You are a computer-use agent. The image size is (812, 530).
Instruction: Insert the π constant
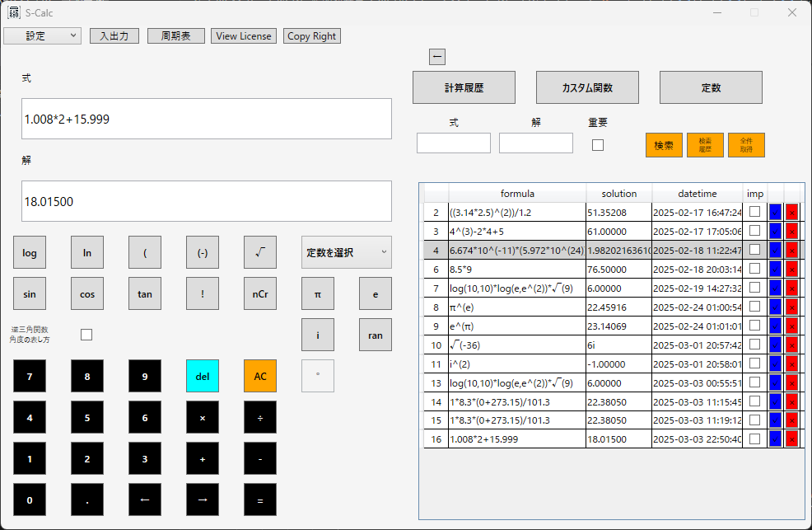point(318,293)
